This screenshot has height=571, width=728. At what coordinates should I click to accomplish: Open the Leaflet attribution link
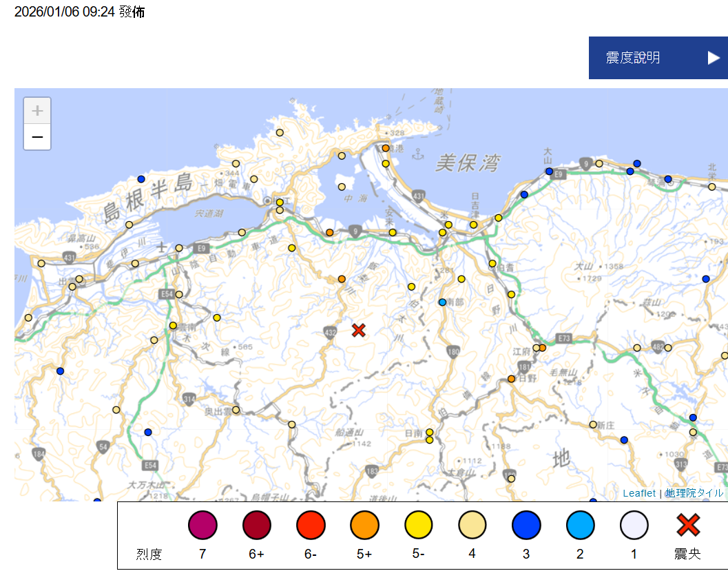point(639,493)
